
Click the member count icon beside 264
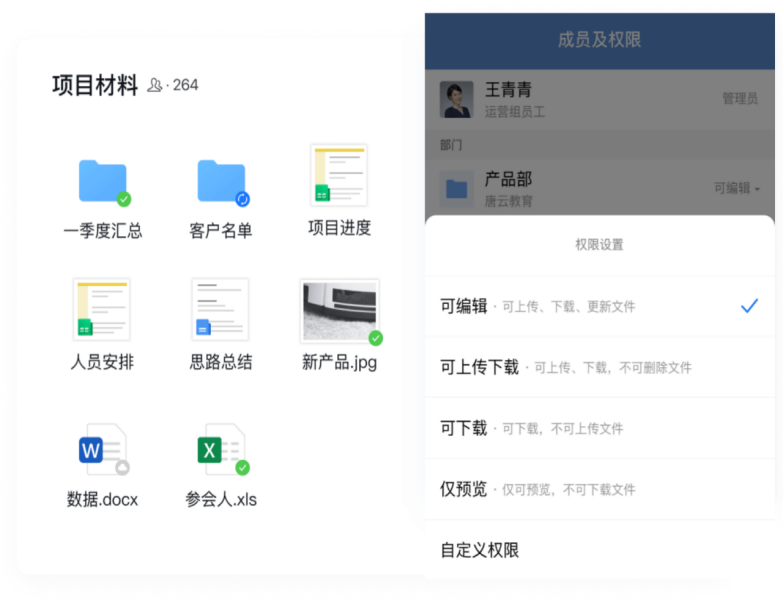coord(155,86)
